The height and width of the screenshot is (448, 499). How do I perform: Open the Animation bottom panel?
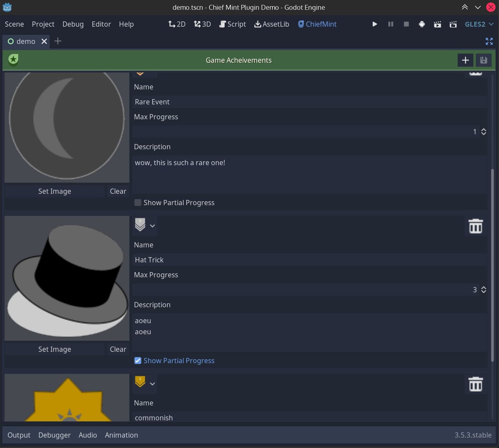121,435
